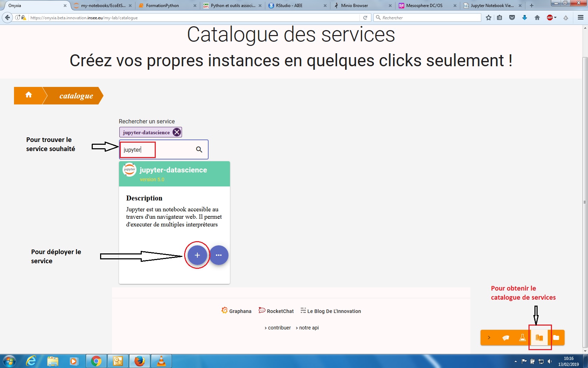Screen dimensions: 588x368
Task: Launch Internet Explorer from taskbar
Action: [31, 361]
